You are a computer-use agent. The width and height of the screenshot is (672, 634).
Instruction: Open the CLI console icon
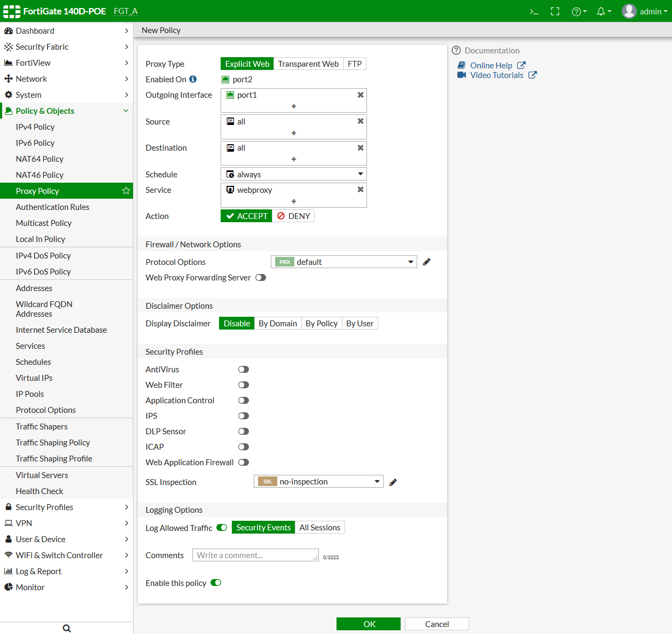point(534,11)
